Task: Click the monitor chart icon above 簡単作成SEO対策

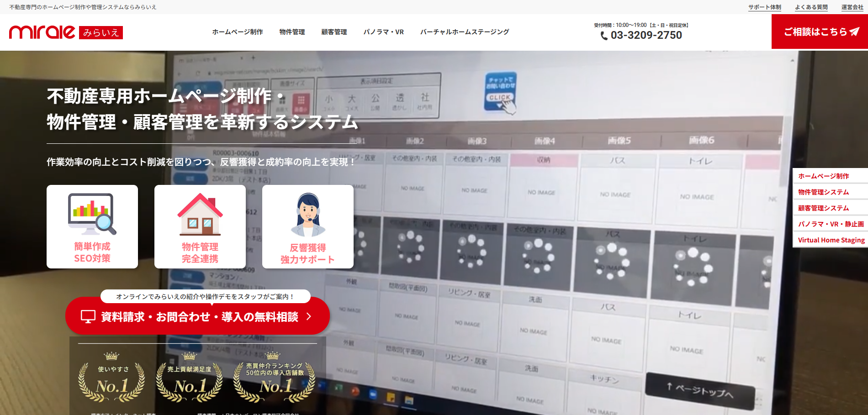Action: (x=92, y=214)
